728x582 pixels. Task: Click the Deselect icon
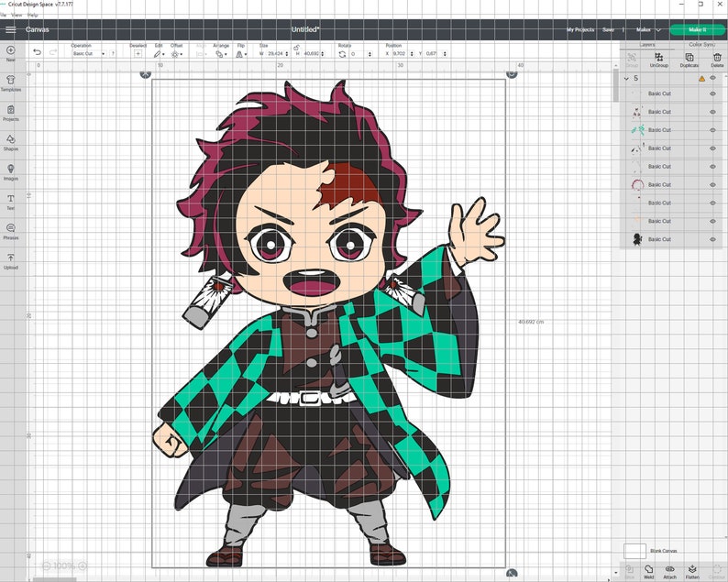138,53
